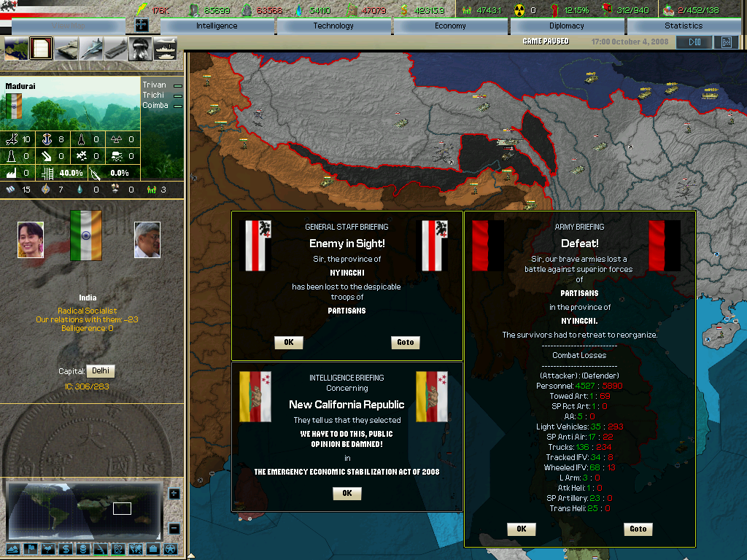Click the globe world map icon
Screen dimensions: 747x560
(x=16, y=49)
